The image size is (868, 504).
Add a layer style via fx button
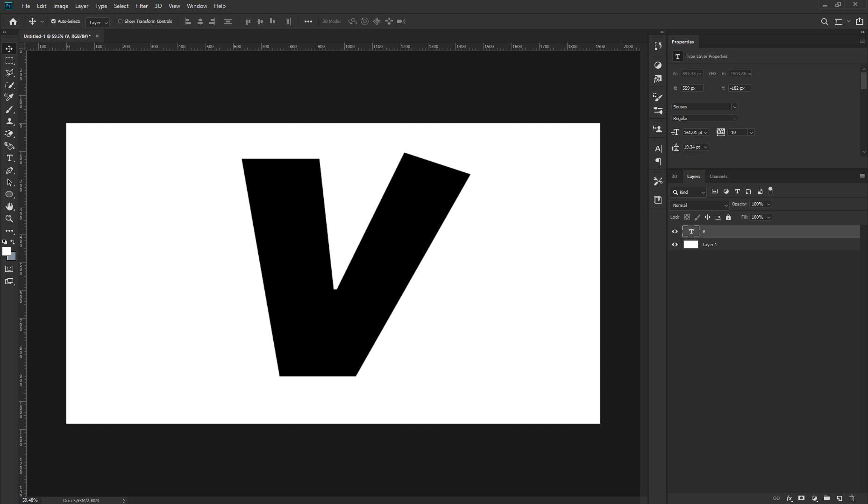(789, 498)
